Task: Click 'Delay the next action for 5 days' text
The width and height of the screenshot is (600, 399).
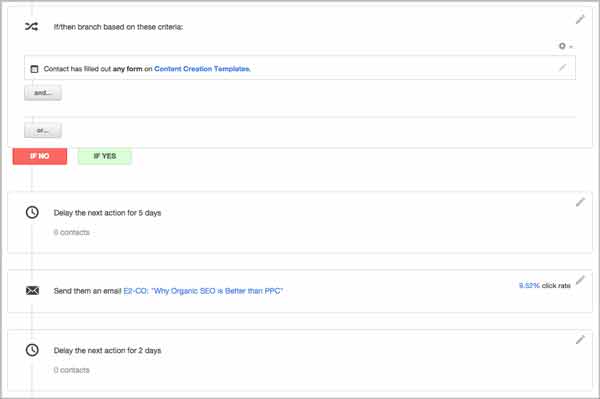Action: click(x=107, y=213)
